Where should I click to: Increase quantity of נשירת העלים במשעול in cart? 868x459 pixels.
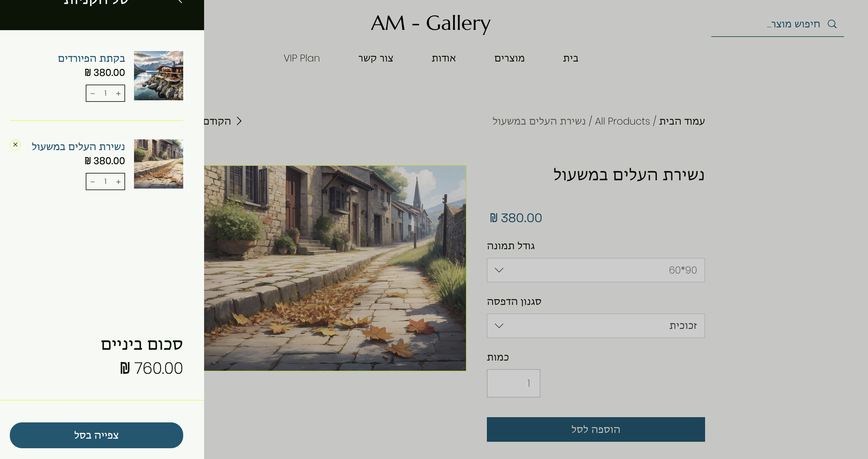(x=118, y=182)
